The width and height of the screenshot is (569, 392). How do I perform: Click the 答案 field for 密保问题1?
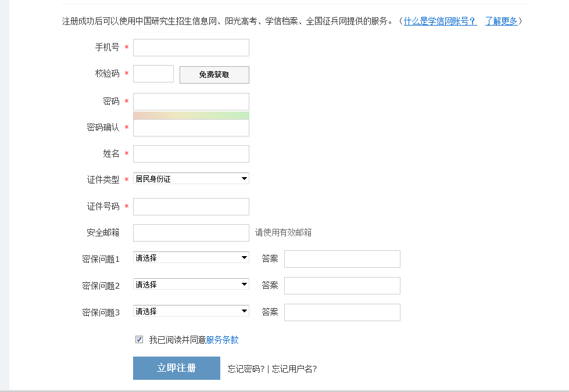pyautogui.click(x=342, y=259)
